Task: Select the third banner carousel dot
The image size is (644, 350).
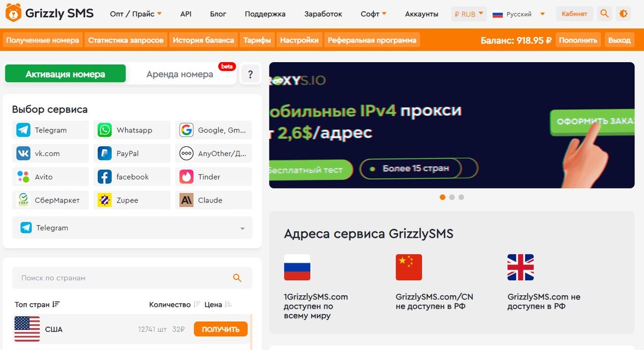Action: (x=461, y=197)
